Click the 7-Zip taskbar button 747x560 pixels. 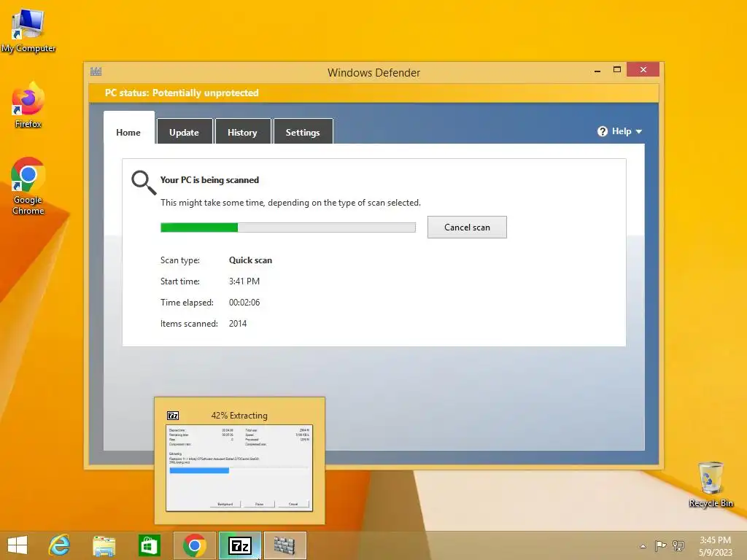click(239, 545)
